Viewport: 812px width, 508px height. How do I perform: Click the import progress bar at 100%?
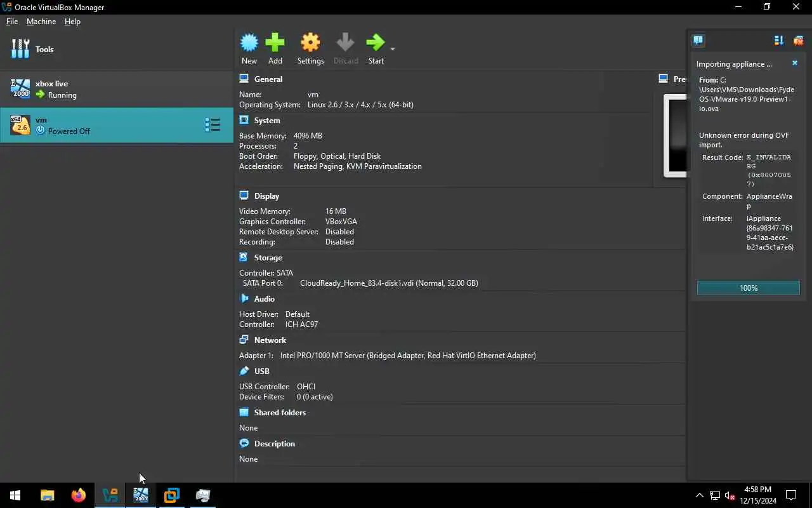point(749,288)
